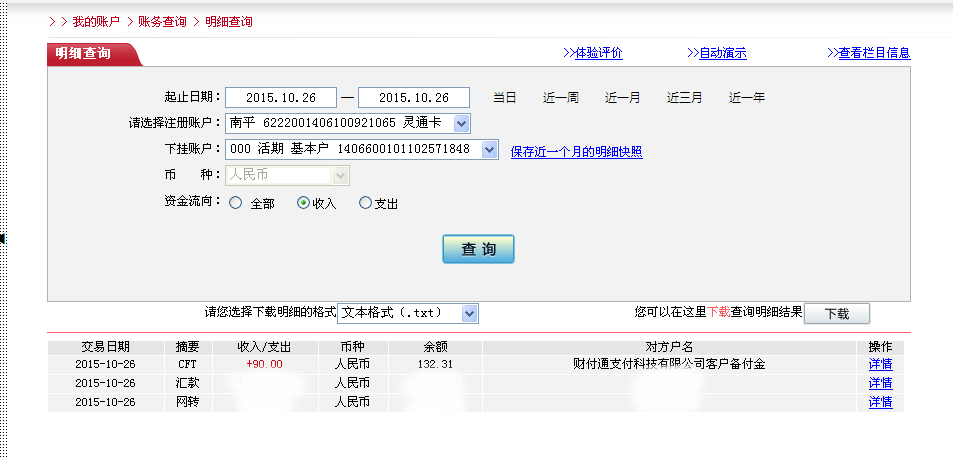Click 查看栏目信息 link
The height and width of the screenshot is (458, 953).
click(x=868, y=53)
